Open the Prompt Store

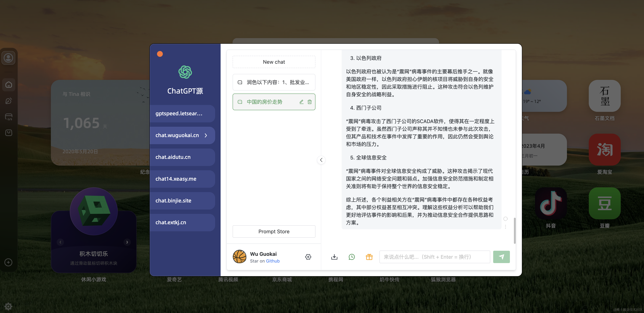tap(274, 231)
